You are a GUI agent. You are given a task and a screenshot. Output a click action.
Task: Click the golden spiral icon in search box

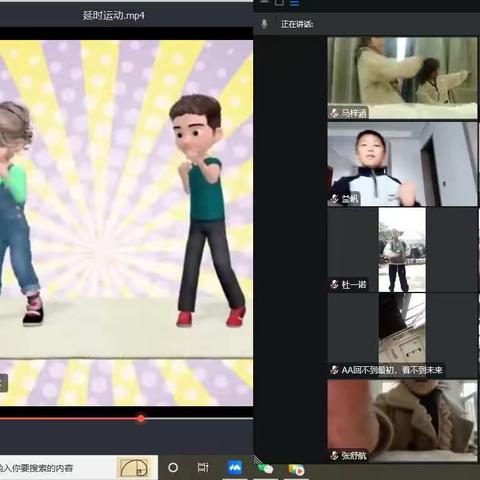(x=134, y=468)
